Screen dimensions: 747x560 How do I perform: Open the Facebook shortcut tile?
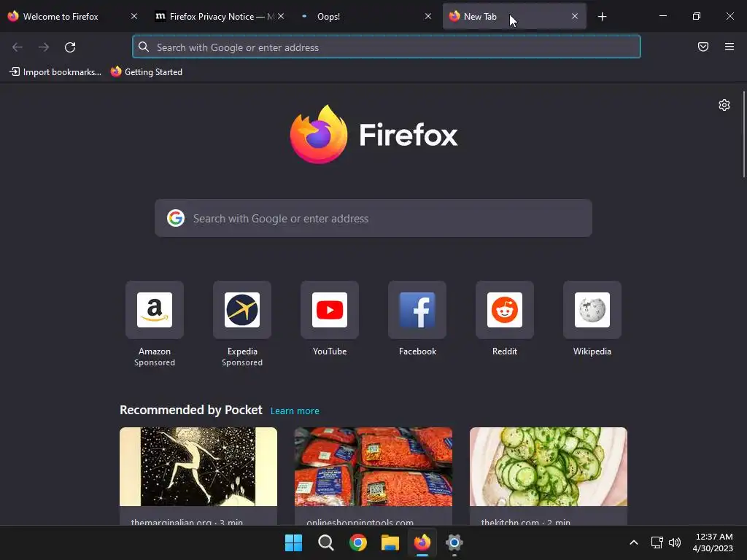click(x=417, y=310)
